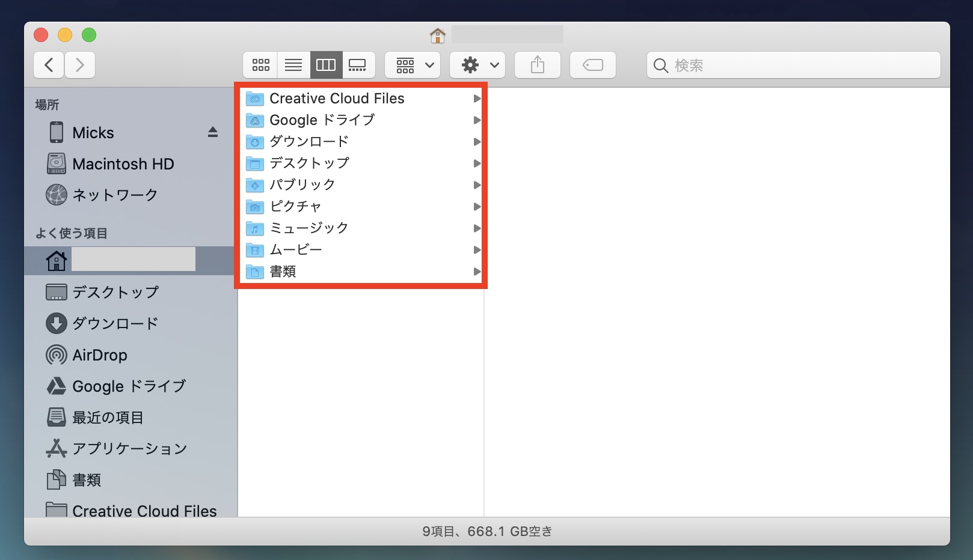Expand デスクトップ column arrow

pos(477,163)
